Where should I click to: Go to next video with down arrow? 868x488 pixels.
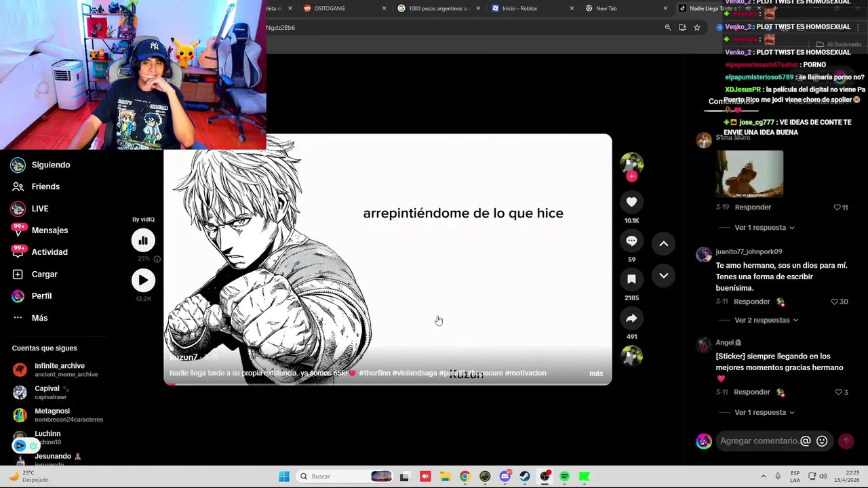coord(663,276)
